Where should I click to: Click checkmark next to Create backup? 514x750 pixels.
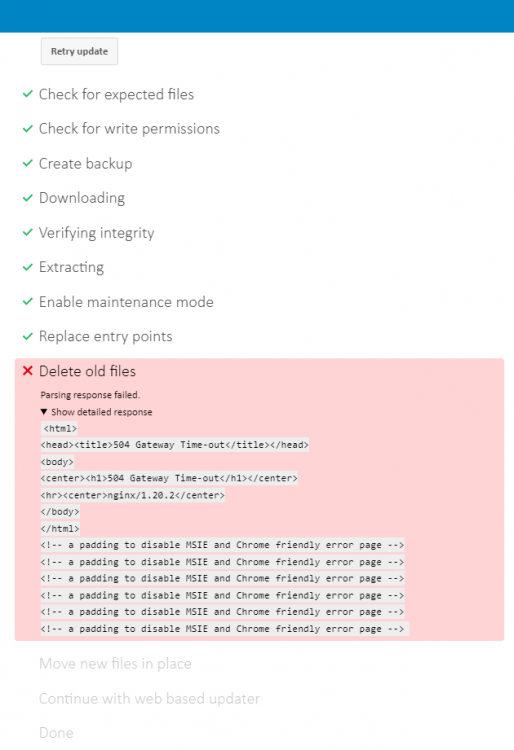28,163
